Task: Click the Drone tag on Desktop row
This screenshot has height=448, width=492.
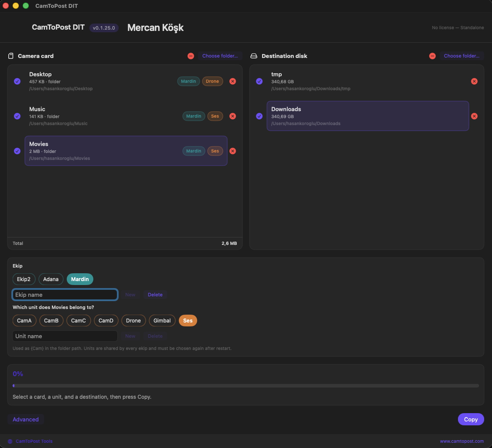Action: (212, 81)
